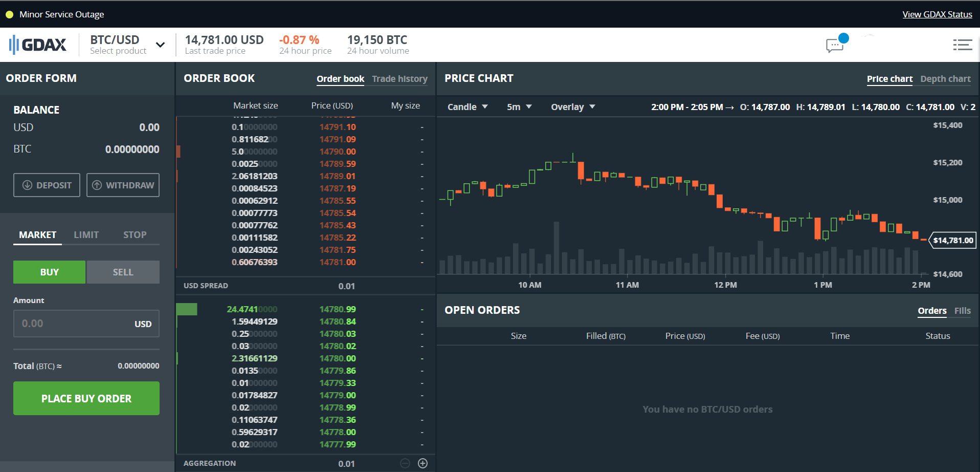This screenshot has height=472, width=980.
Task: Select the SELL side toggle
Action: pyautogui.click(x=123, y=272)
